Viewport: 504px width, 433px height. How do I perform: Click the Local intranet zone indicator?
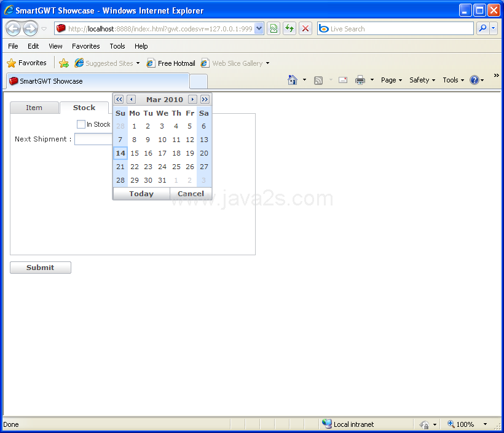click(348, 424)
